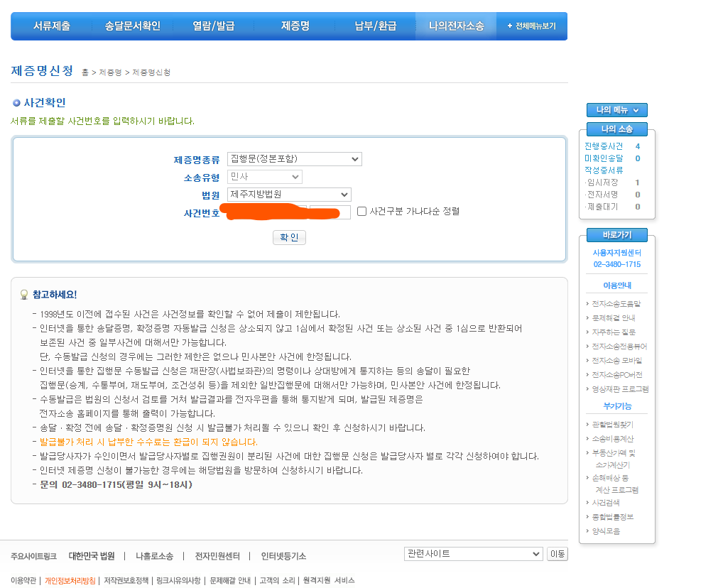This screenshot has height=588, width=718.
Task: Open 작성중서류 link
Action: 604,170
